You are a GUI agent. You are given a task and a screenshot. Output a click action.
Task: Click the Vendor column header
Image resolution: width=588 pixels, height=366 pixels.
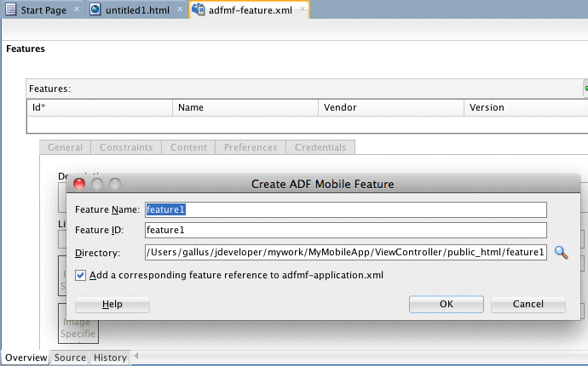(391, 107)
